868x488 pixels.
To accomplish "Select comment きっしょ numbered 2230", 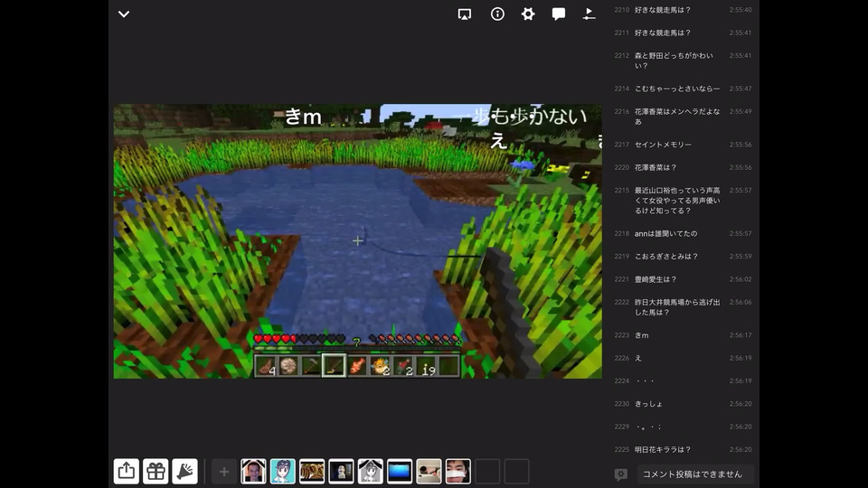I will [684, 404].
